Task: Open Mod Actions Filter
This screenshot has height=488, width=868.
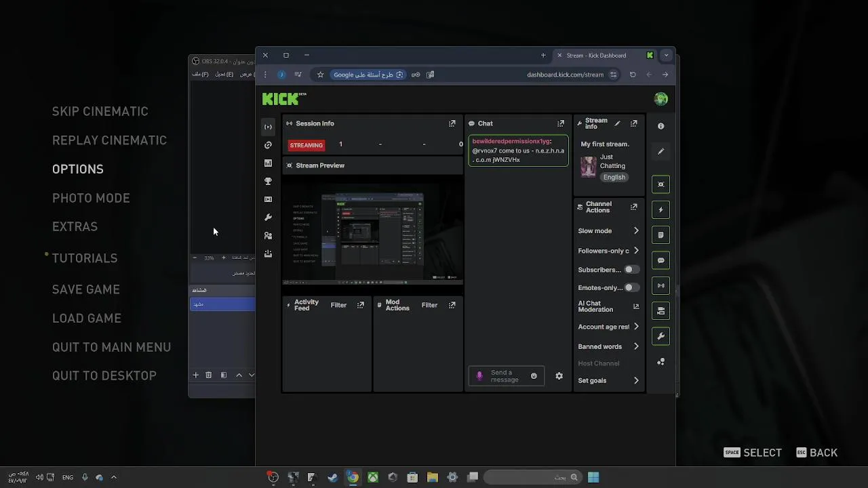Action: [x=429, y=305]
